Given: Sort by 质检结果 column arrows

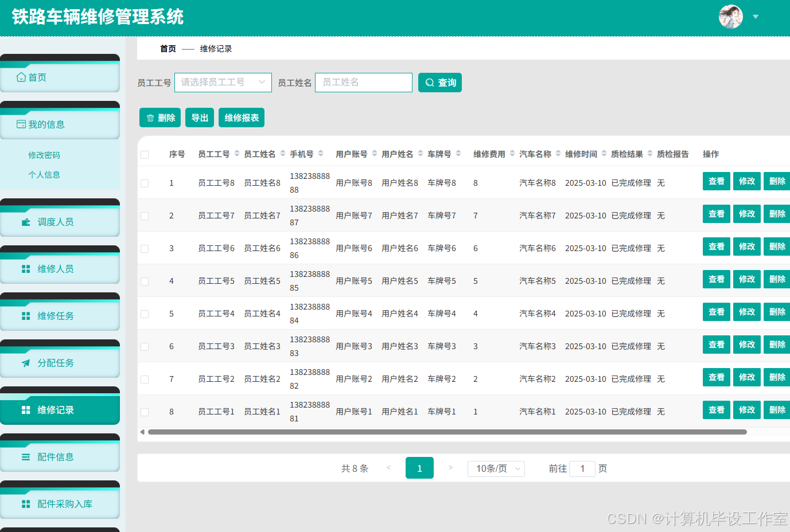Looking at the screenshot, I should pyautogui.click(x=650, y=154).
